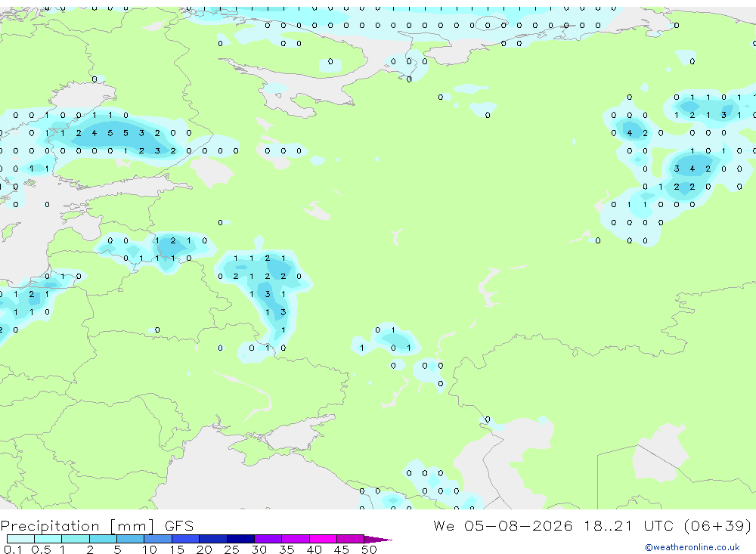Click the '(06+39)' forecast offset text
This screenshot has height=554, width=756.
(717, 525)
